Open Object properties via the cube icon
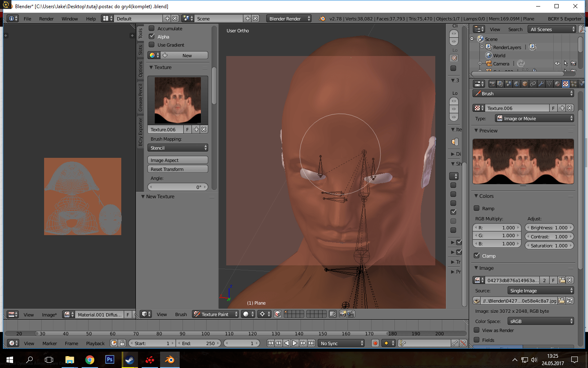The image size is (588, 368). (524, 83)
